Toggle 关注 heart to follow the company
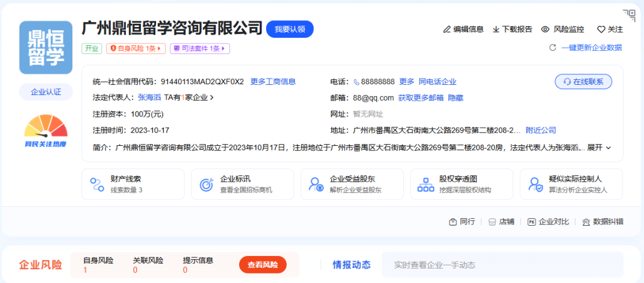Screen dimensions: 644x283 (601, 30)
